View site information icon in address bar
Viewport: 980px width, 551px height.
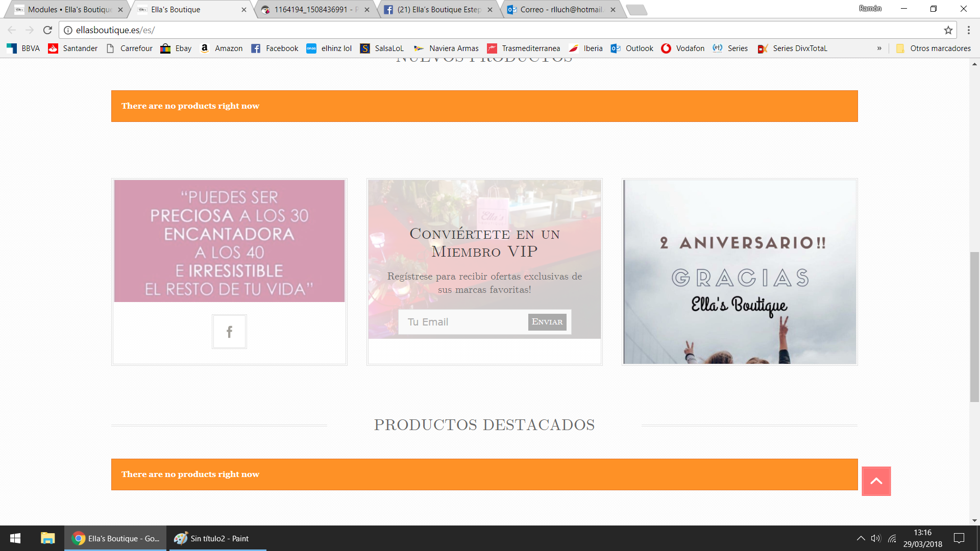pyautogui.click(x=68, y=30)
